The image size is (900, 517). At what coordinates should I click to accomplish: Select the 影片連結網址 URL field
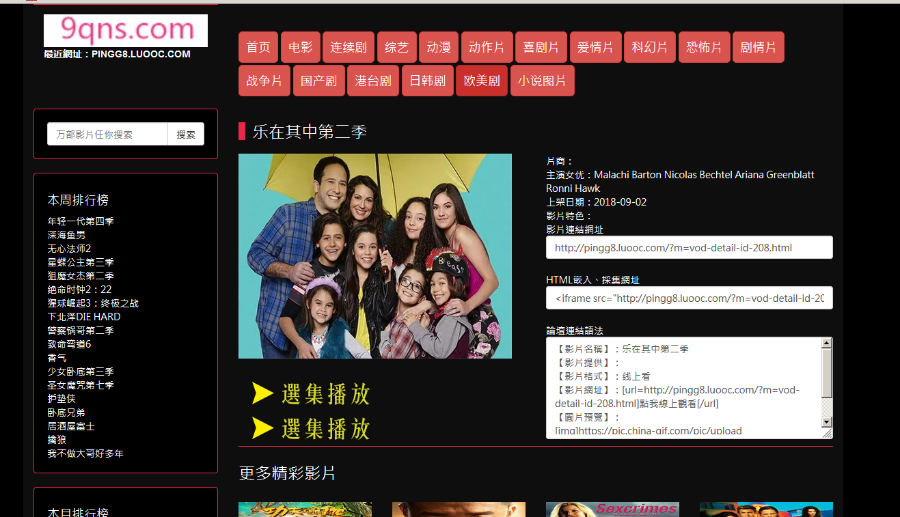pyautogui.click(x=689, y=248)
